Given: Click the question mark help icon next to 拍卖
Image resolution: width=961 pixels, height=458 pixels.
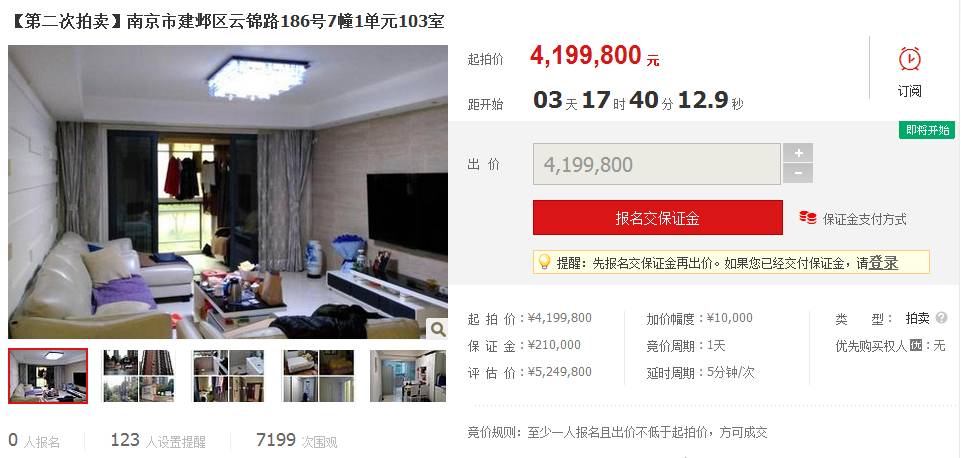Looking at the screenshot, I should [x=941, y=318].
